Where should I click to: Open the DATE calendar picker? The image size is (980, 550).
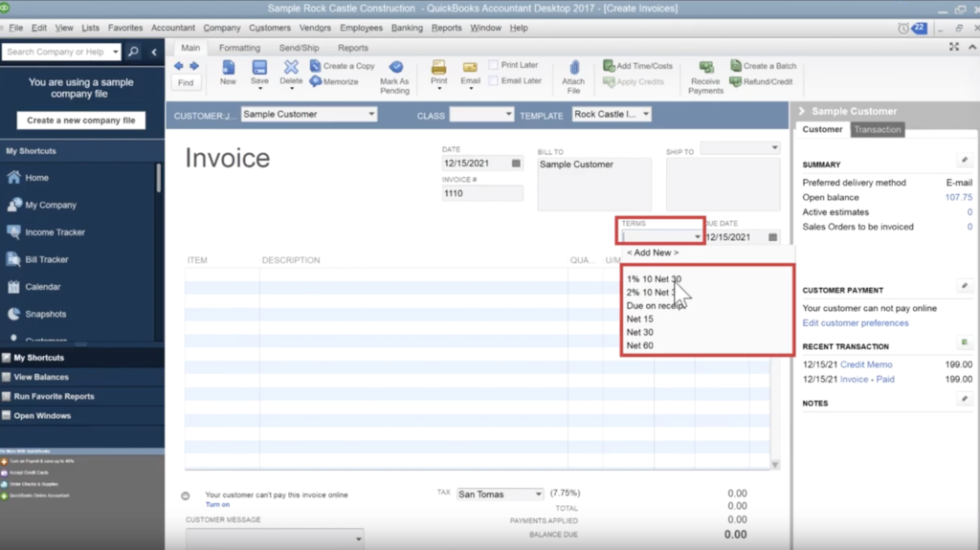coord(516,164)
